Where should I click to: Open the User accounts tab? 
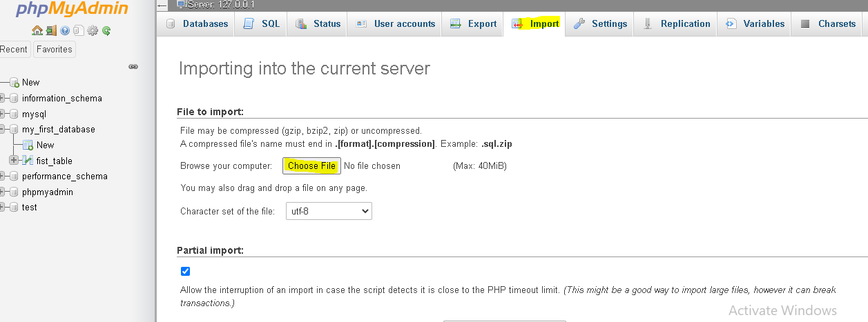(396, 23)
